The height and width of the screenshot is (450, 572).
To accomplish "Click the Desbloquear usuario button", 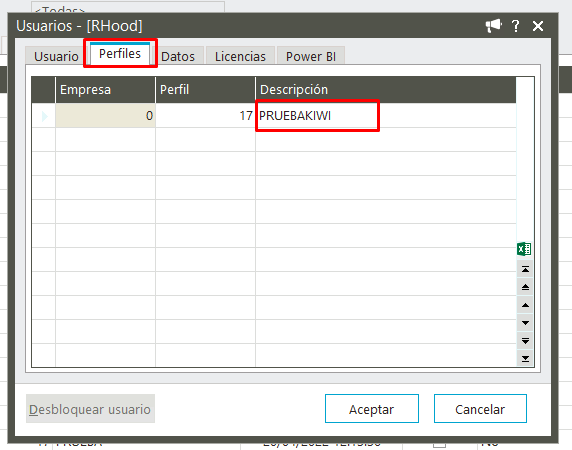I will (90, 409).
